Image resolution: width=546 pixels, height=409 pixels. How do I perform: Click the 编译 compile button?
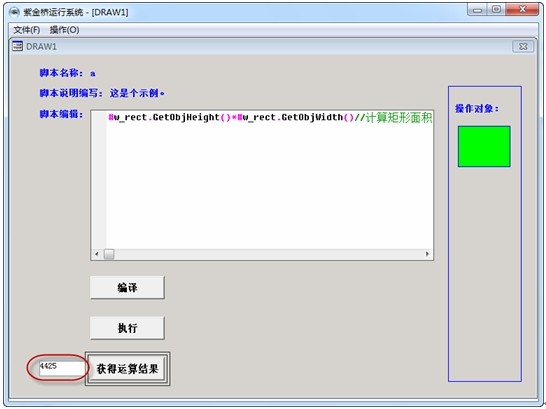[x=127, y=288]
